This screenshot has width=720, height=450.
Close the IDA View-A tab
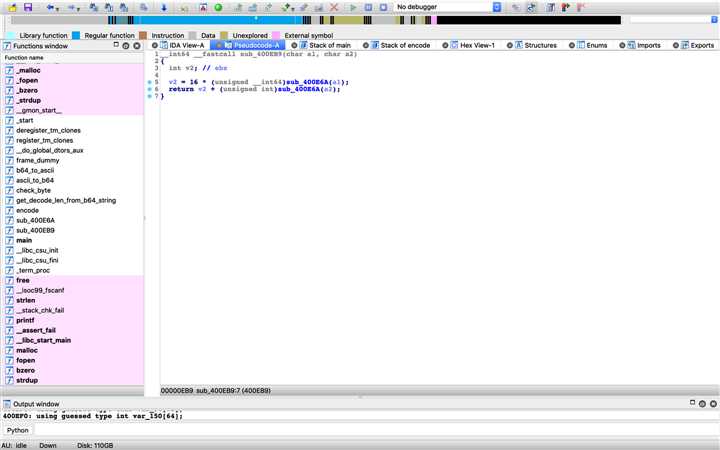coord(154,45)
